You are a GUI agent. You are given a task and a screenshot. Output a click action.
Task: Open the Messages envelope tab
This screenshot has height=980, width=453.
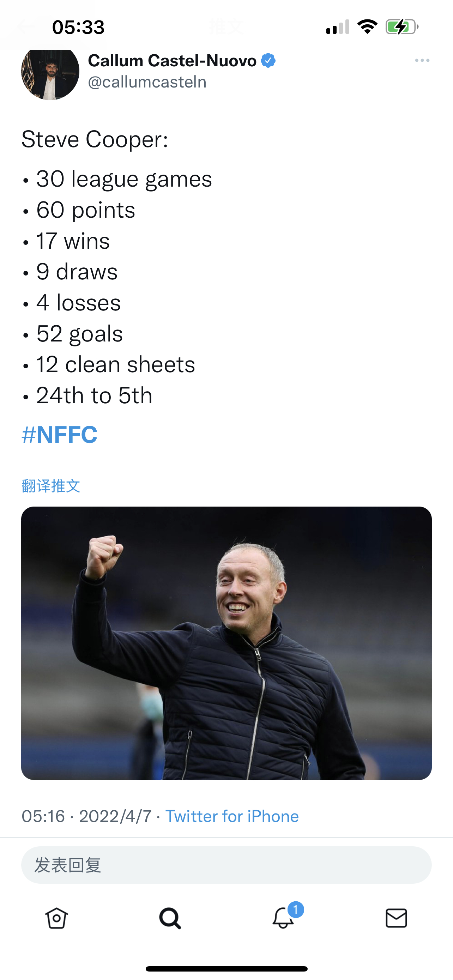(396, 918)
